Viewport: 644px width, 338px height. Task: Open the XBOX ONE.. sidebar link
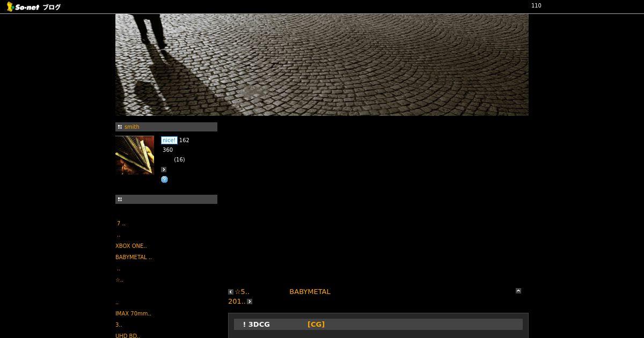click(x=131, y=246)
